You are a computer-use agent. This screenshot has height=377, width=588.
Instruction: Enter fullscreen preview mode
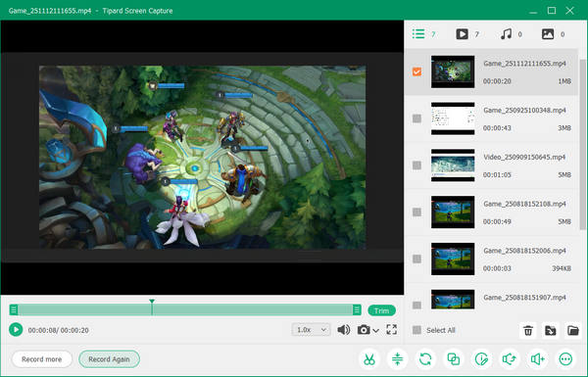(x=391, y=330)
